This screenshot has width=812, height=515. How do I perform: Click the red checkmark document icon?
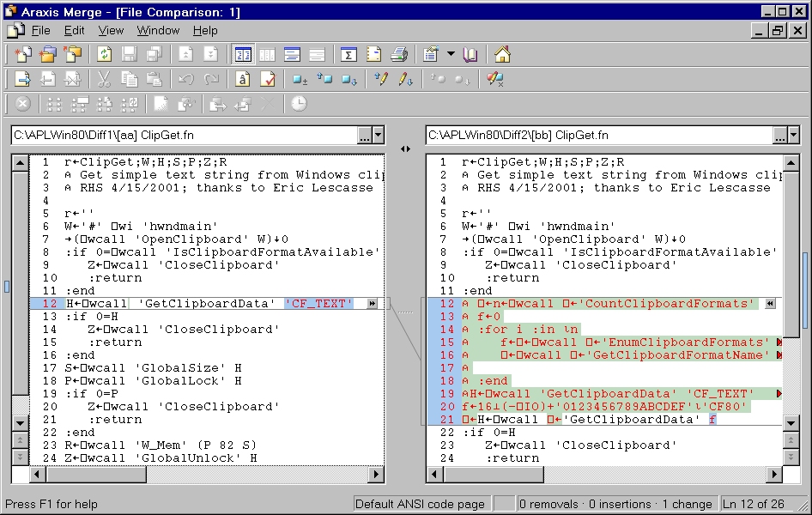[x=267, y=79]
